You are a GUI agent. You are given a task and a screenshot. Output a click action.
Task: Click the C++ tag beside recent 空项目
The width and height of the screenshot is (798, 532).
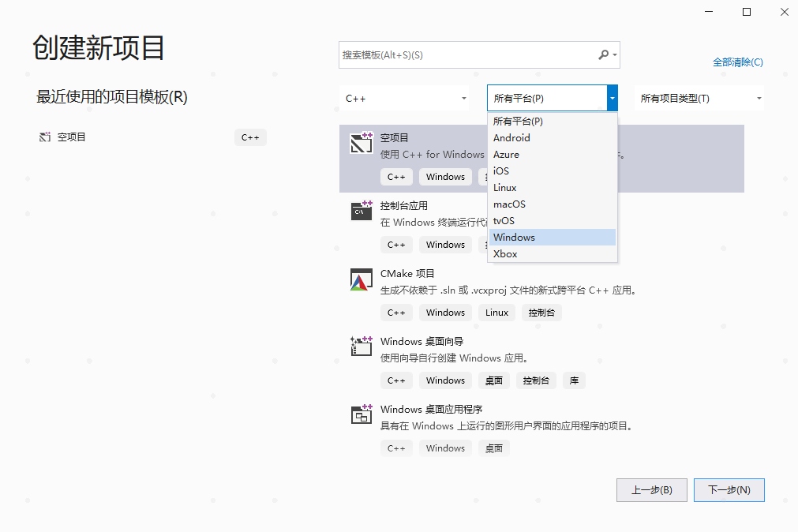[x=250, y=137]
